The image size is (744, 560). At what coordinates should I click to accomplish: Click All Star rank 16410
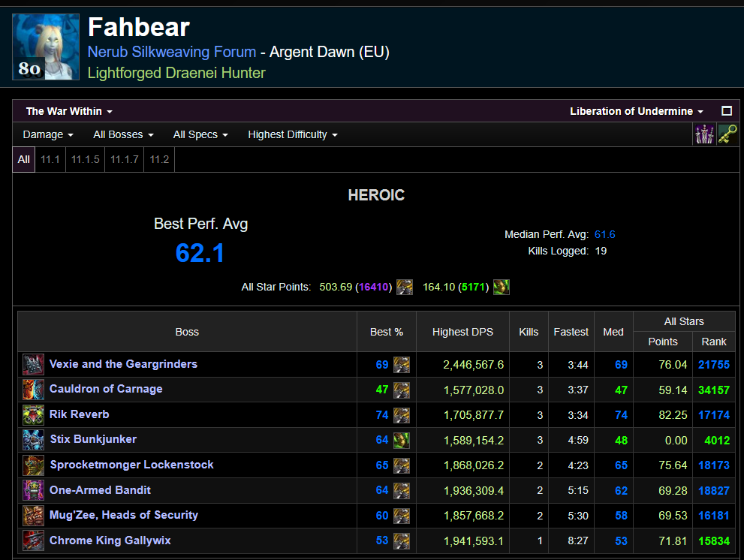(x=373, y=287)
